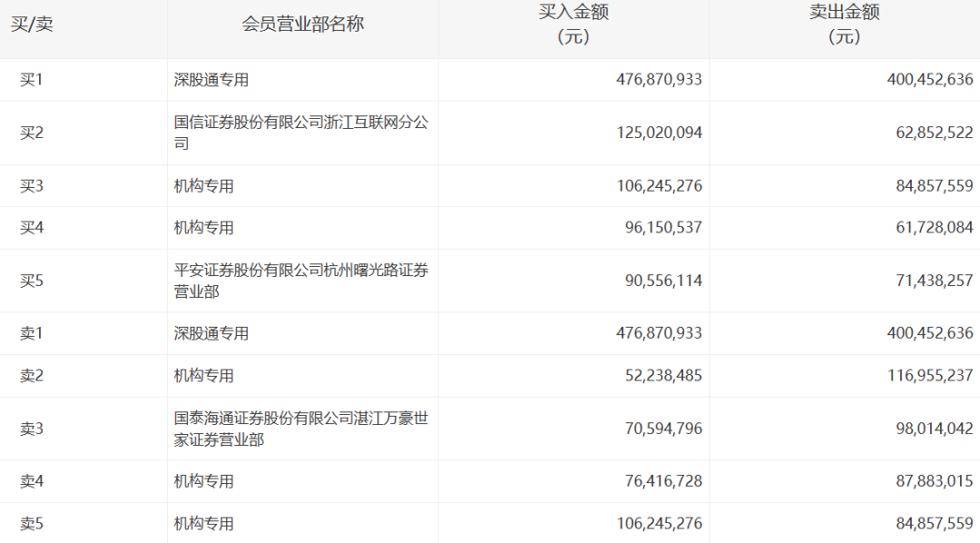Screen dimensions: 980x543
Task: Click the 买/卖 column header
Action: 32,25
